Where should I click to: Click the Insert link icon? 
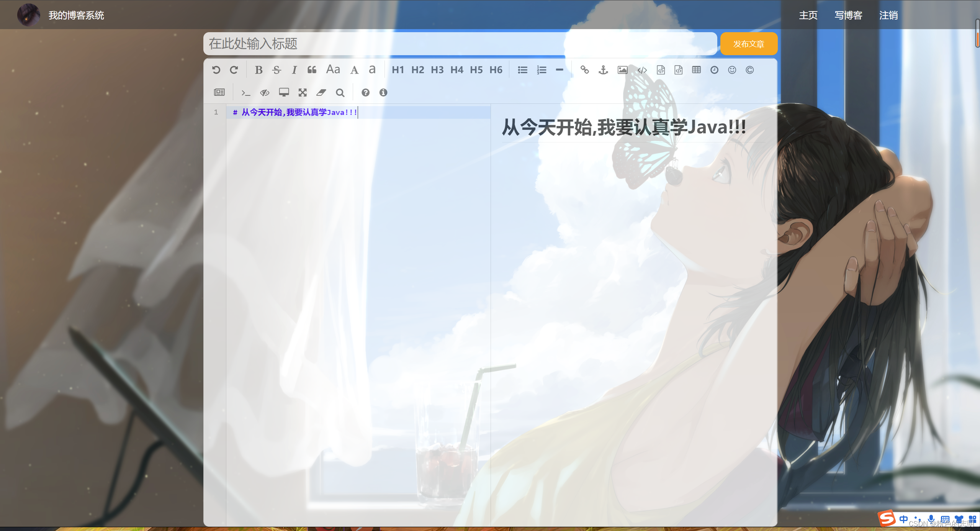pos(583,70)
